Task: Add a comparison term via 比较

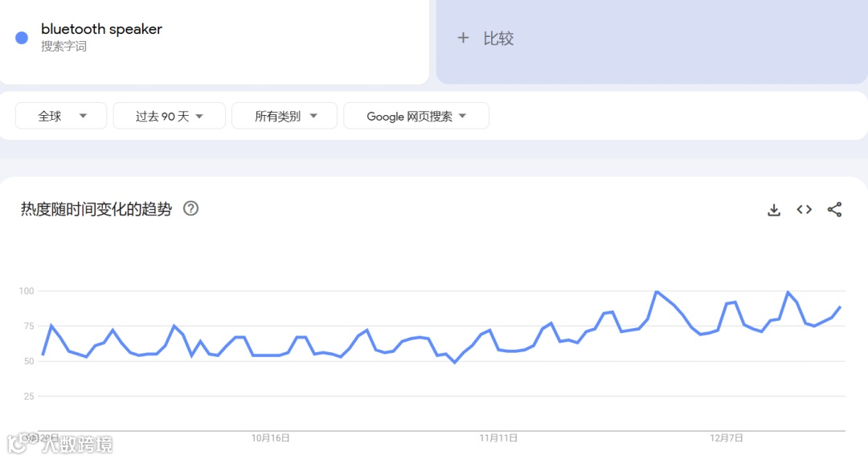Action: (x=652, y=42)
